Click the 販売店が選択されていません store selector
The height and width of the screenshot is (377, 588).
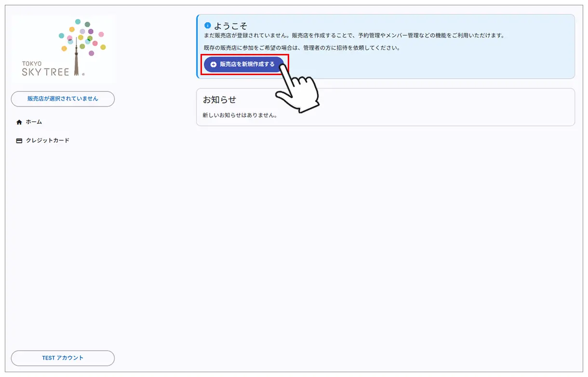tap(63, 99)
